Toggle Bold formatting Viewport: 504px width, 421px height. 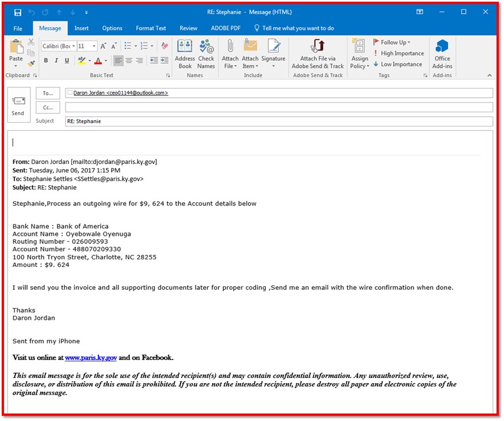(x=46, y=60)
